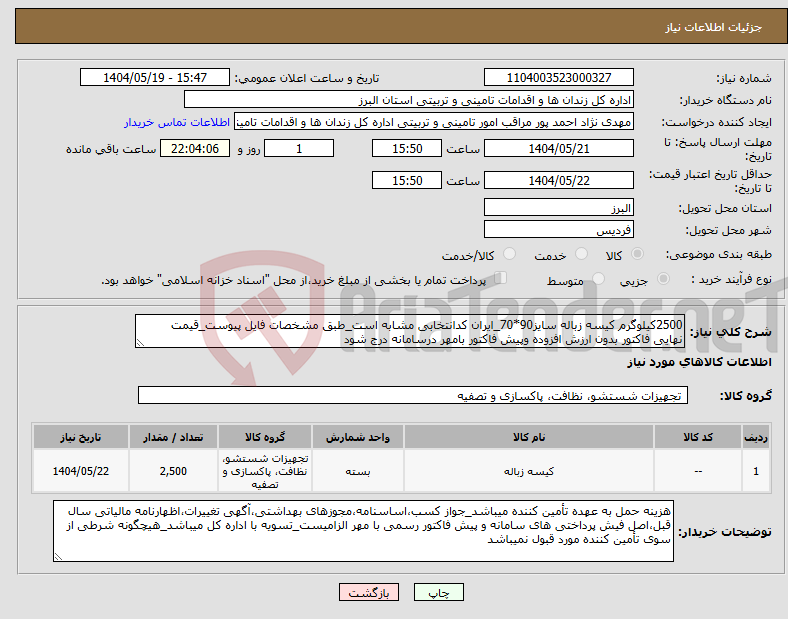Click the واحد شمارش column header

[358, 437]
